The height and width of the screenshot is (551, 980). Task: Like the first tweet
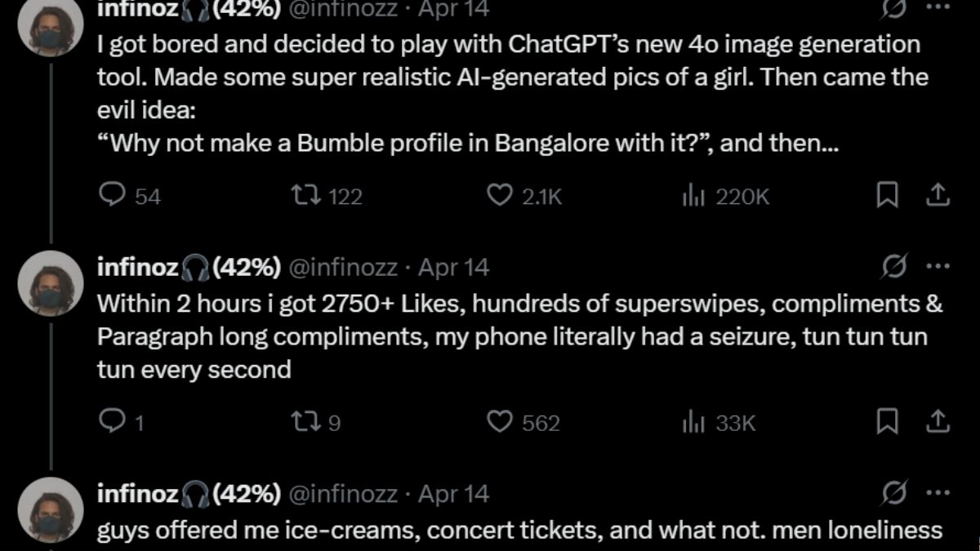tap(501, 195)
